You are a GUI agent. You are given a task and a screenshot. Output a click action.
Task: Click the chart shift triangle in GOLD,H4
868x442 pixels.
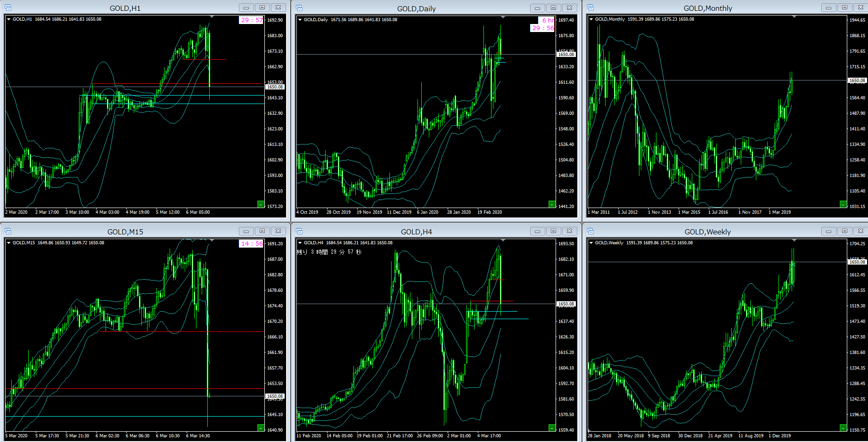503,241
